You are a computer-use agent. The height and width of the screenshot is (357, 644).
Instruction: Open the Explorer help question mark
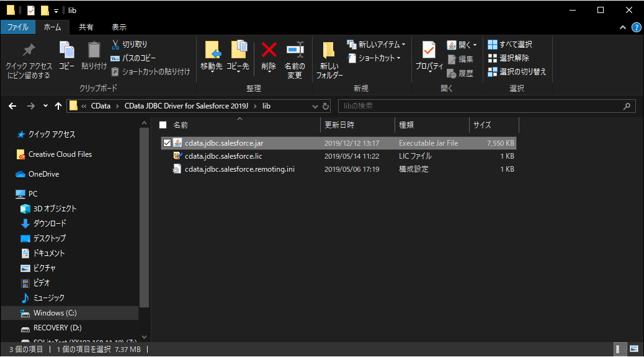click(x=636, y=27)
